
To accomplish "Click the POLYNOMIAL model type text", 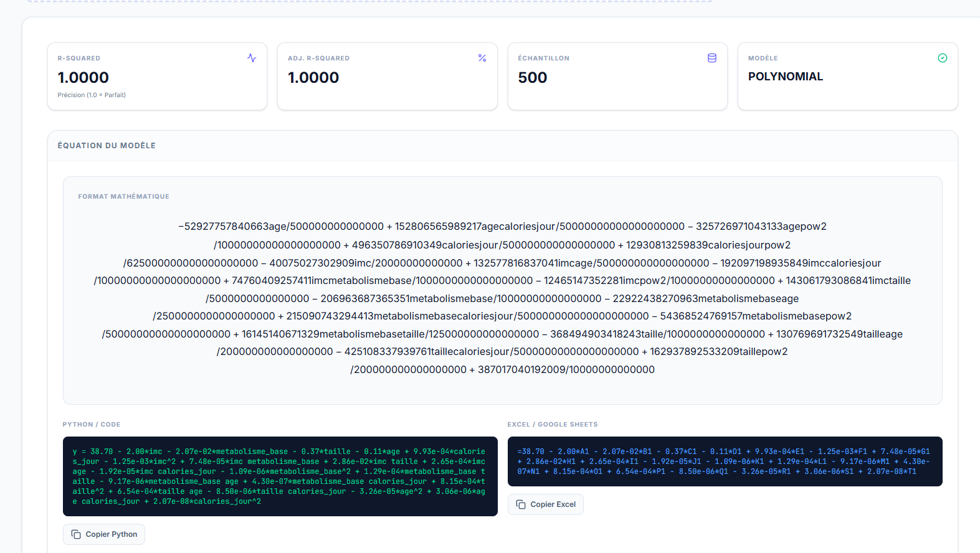I will (786, 77).
